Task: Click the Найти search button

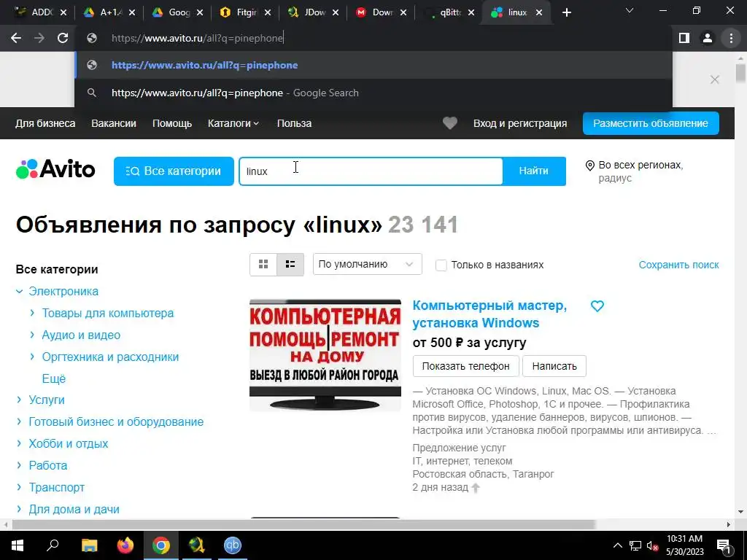Action: [x=533, y=171]
